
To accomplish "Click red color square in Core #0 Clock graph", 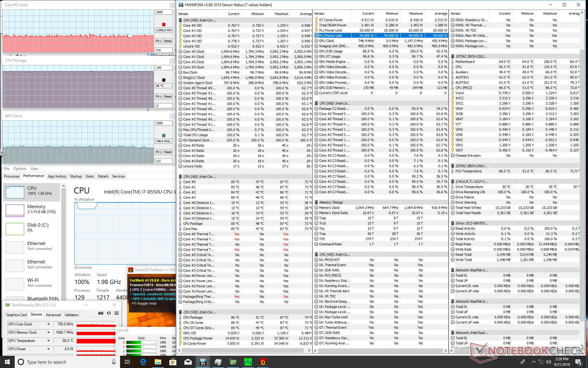I will [164, 25].
